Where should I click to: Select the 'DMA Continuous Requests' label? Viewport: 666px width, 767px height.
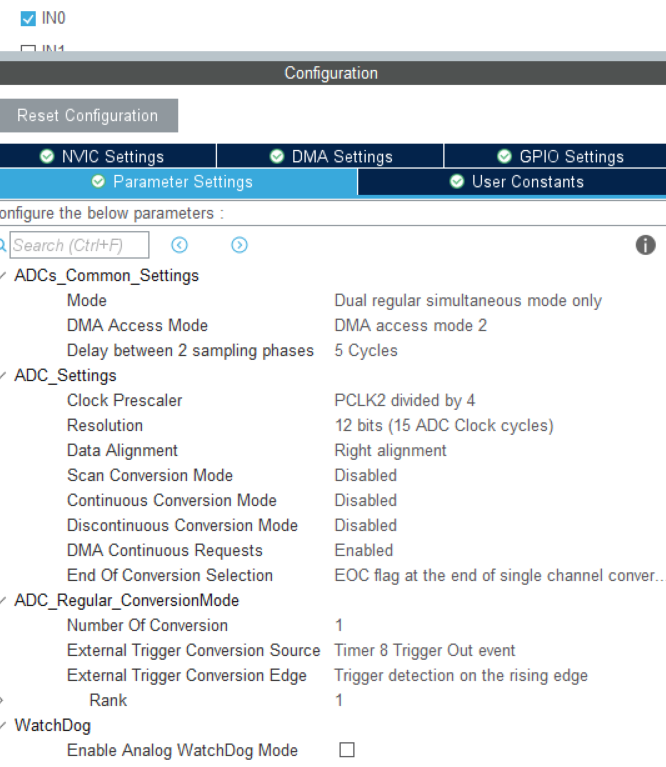[165, 550]
